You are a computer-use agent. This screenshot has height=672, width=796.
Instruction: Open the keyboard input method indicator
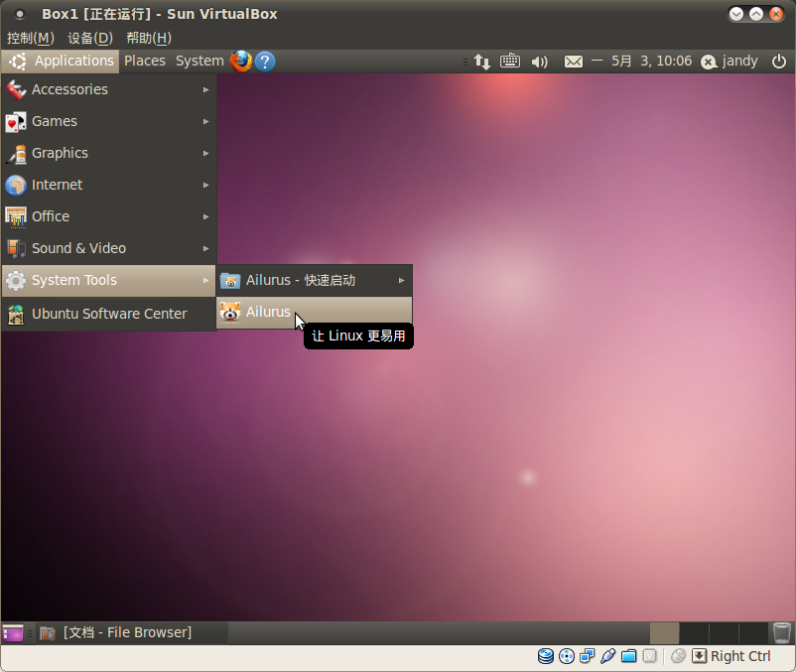click(510, 61)
